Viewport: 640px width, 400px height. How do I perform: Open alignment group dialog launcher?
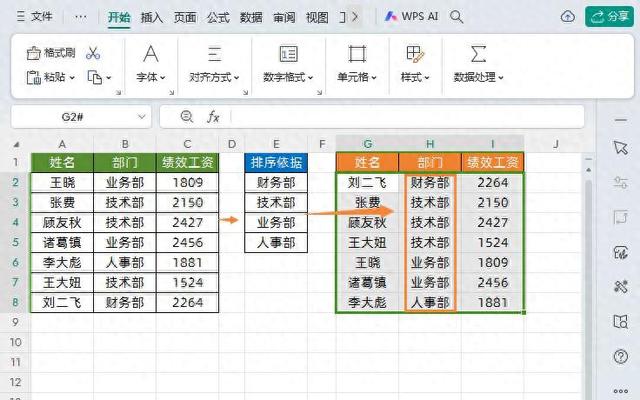tap(246, 93)
